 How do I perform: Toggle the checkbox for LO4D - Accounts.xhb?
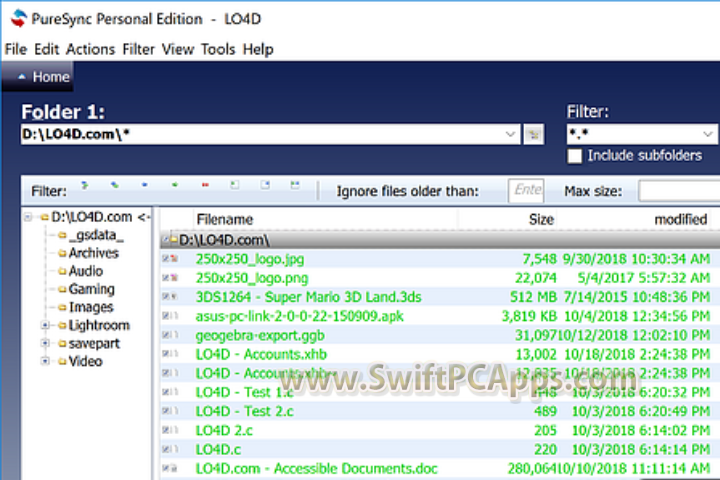point(166,354)
